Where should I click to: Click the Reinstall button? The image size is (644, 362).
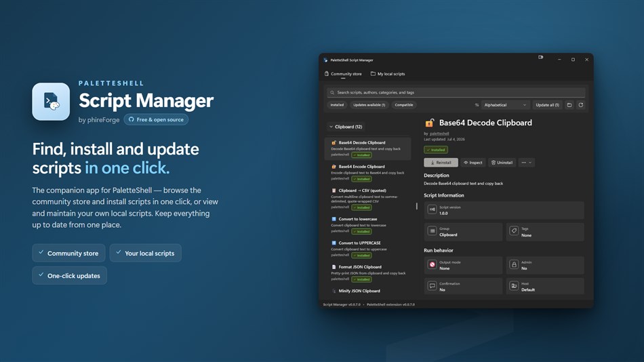tap(441, 162)
